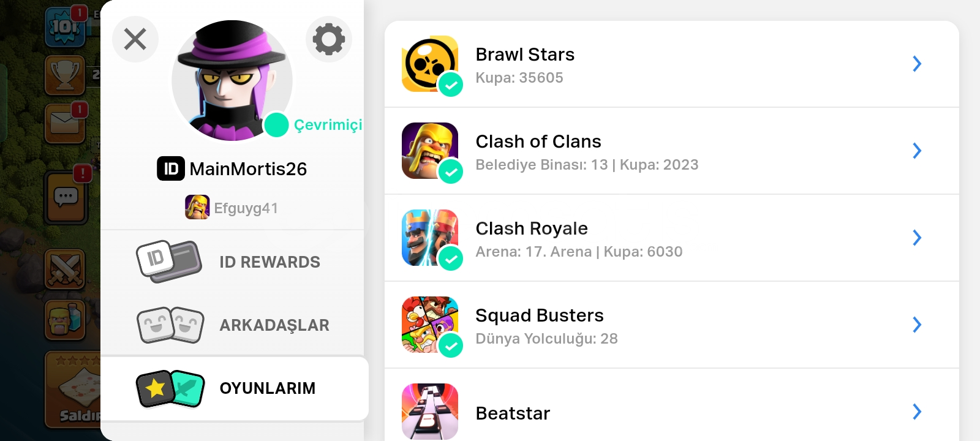This screenshot has width=980, height=441.
Task: Tap the Brawl Stars game icon
Action: pyautogui.click(x=430, y=64)
